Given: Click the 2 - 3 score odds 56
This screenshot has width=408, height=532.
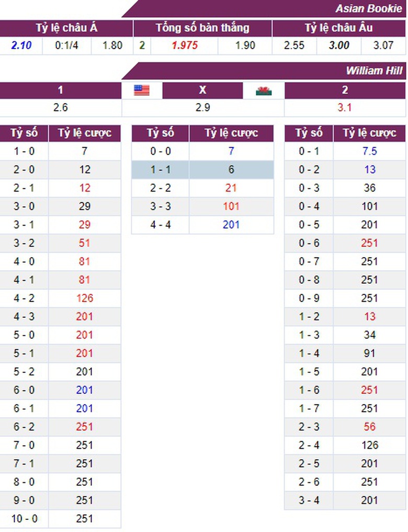Looking at the screenshot, I should pyautogui.click(x=370, y=426).
